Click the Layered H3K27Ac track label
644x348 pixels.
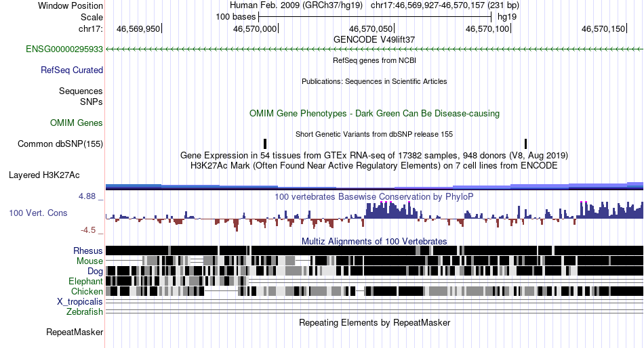pyautogui.click(x=44, y=175)
